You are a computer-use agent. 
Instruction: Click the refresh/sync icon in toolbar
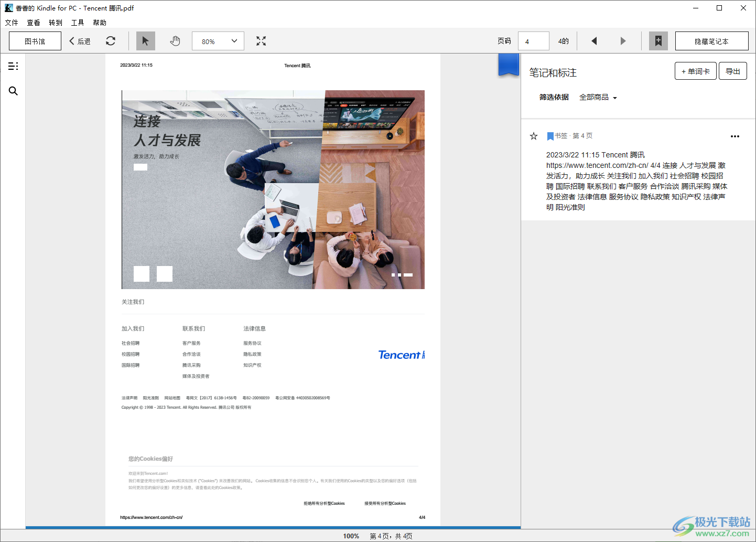pyautogui.click(x=111, y=41)
